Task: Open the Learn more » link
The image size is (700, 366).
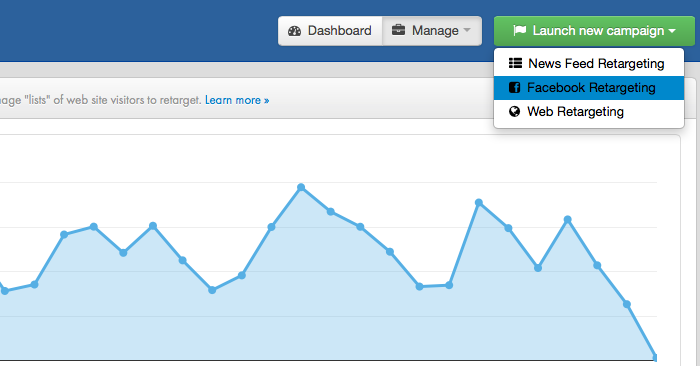Action: click(237, 100)
